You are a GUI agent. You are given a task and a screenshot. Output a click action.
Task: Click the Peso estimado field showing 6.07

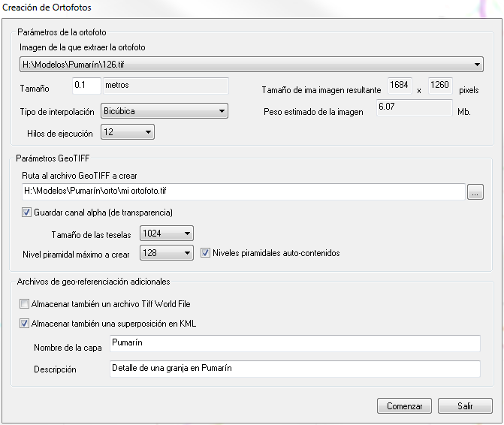(x=415, y=109)
